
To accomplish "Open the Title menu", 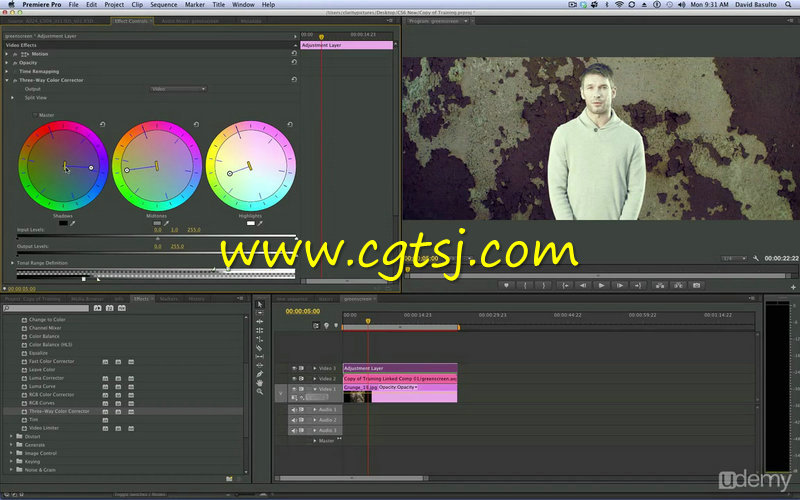I will (218, 4).
